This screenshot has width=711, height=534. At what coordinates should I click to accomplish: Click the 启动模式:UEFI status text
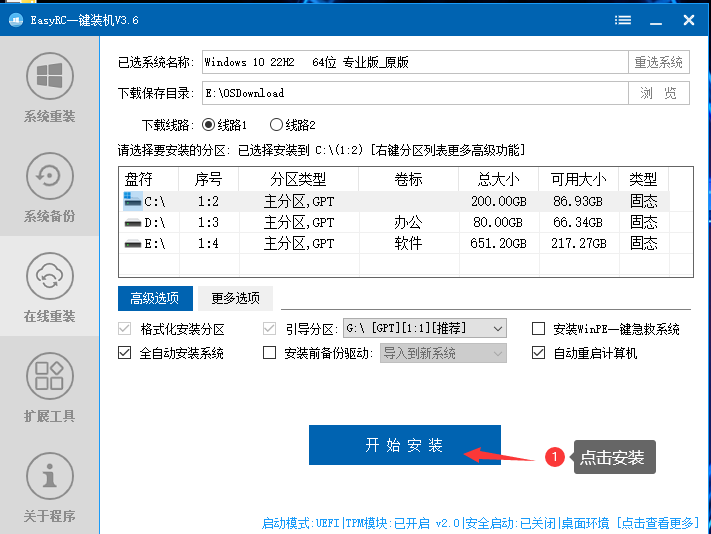click(x=301, y=524)
